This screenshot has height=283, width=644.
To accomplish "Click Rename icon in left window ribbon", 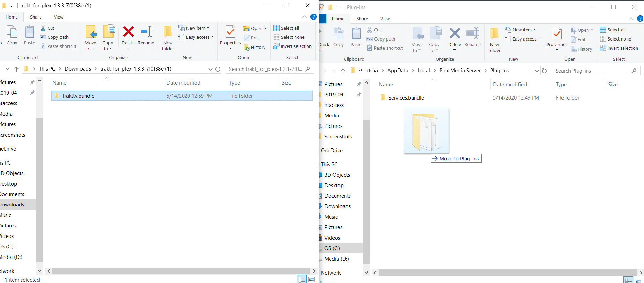I will click(x=146, y=32).
